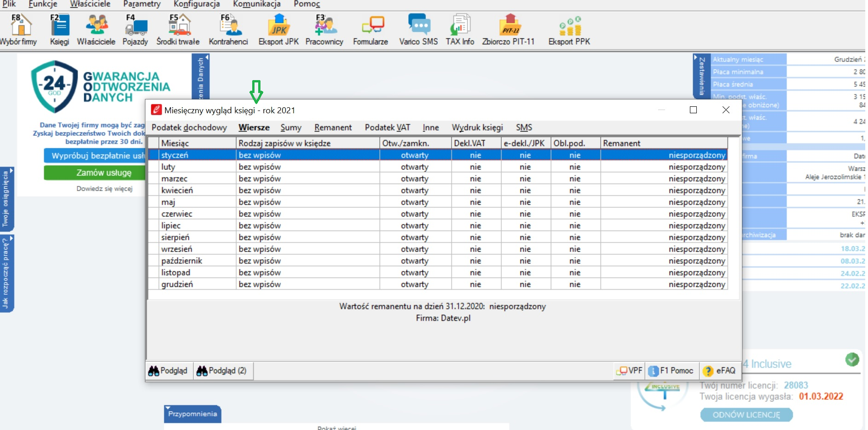
Task: Click the ODNÓW LICENCJĘ button
Action: pos(746,415)
